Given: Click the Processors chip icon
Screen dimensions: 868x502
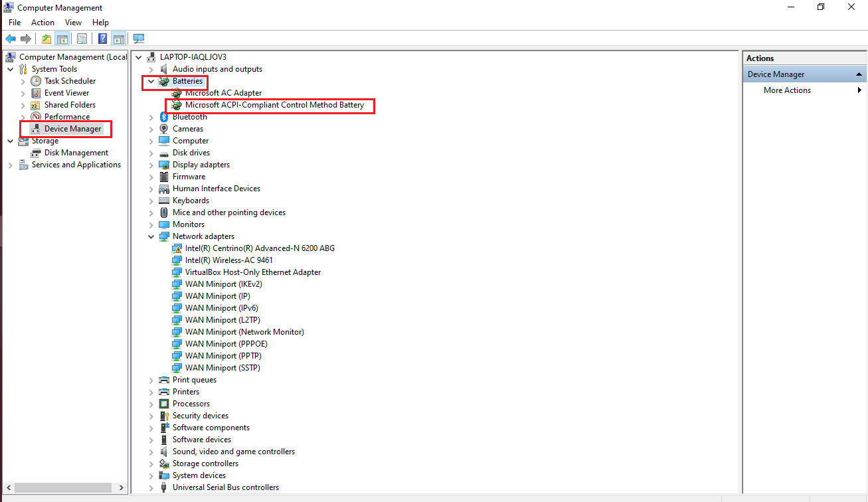Looking at the screenshot, I should [x=164, y=404].
